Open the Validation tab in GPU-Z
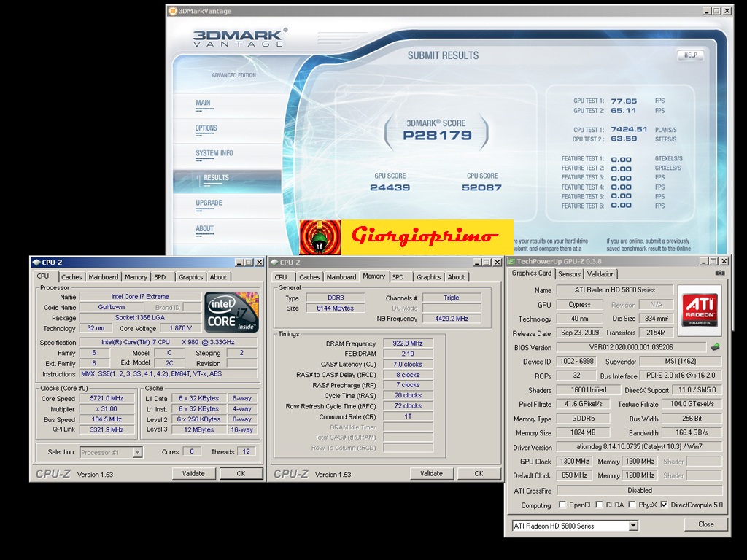The width and height of the screenshot is (747, 560). 601,274
